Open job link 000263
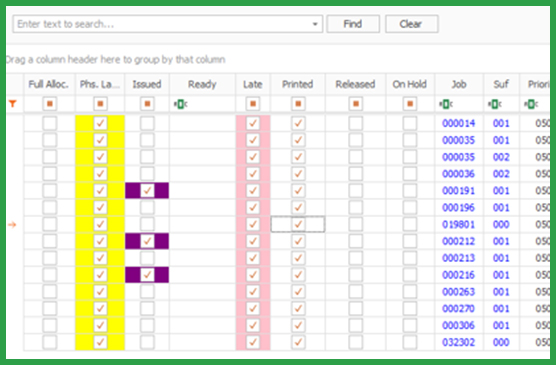 click(x=458, y=292)
